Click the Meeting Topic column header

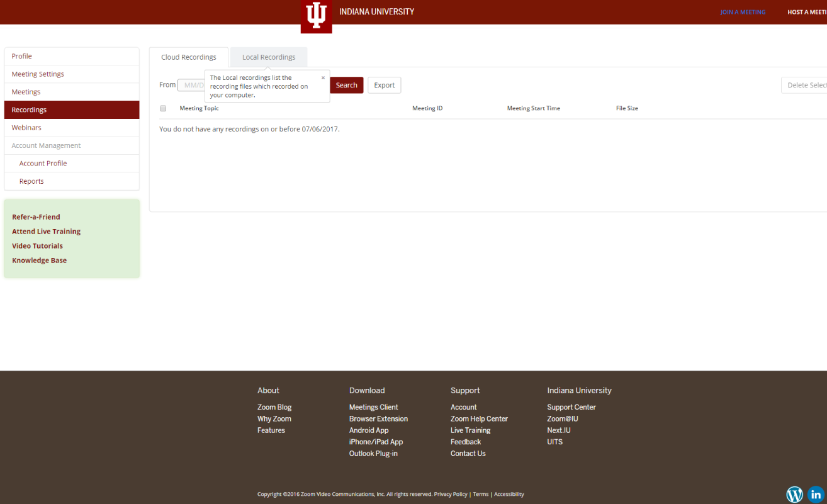tap(199, 108)
